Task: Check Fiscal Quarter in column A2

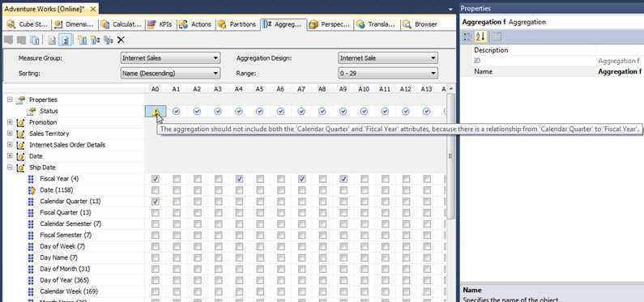Action: (197, 213)
